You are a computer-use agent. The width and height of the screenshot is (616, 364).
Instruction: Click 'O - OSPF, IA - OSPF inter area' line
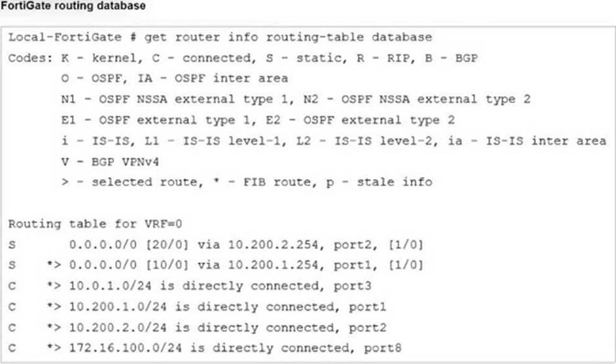pos(175,78)
